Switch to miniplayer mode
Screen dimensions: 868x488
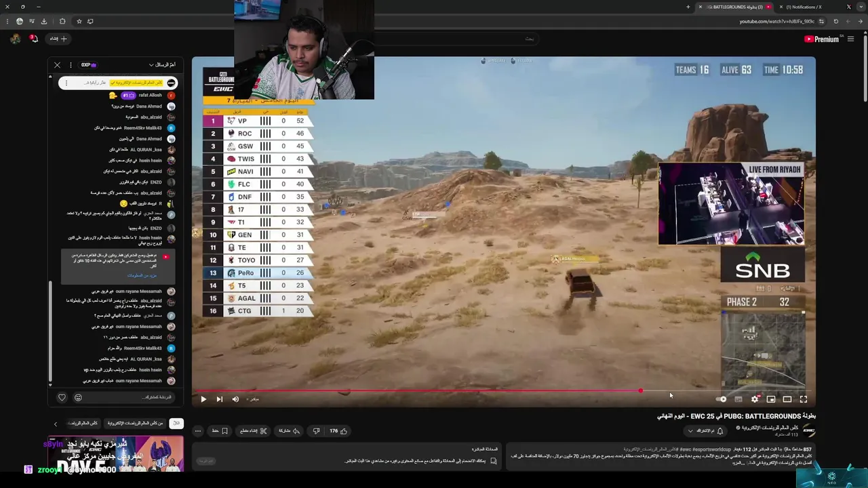771,399
